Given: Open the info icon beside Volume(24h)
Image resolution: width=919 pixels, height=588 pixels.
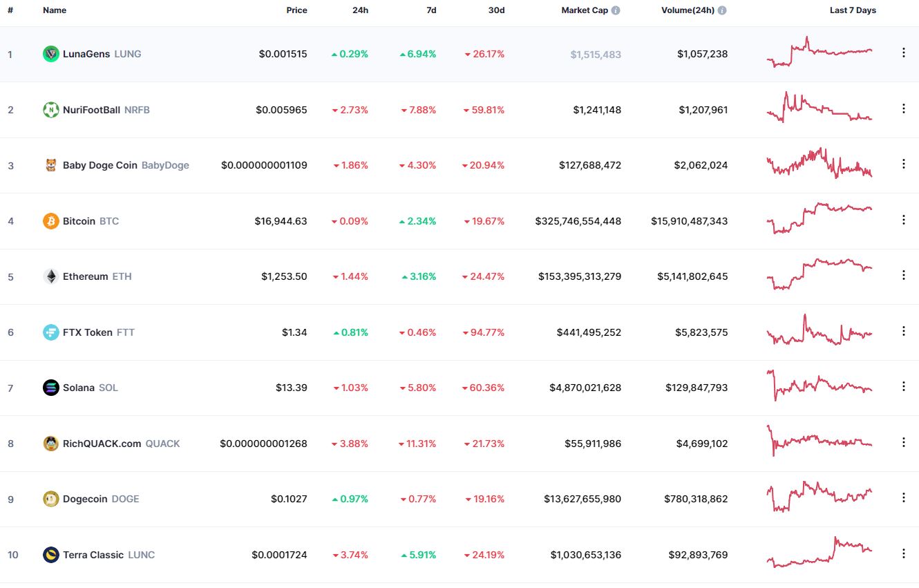Looking at the screenshot, I should pyautogui.click(x=722, y=10).
